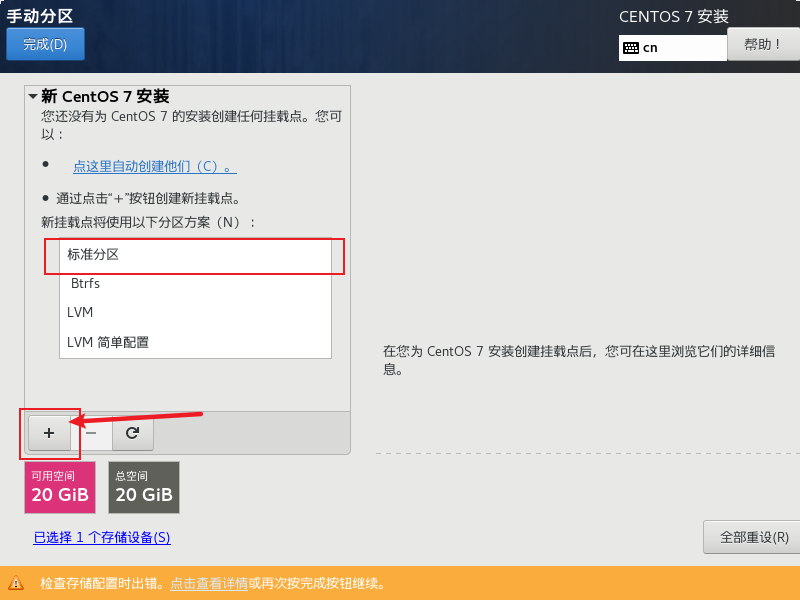Click the reload storage configuration icon
The height and width of the screenshot is (600, 800).
(x=133, y=433)
